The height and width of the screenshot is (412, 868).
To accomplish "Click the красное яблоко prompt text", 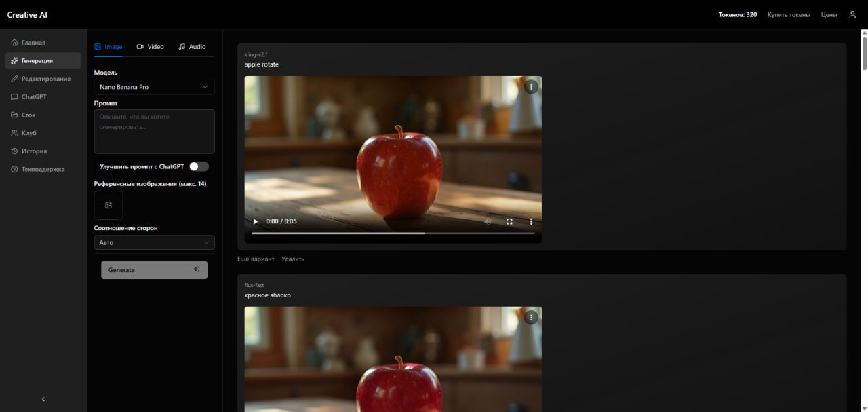I will tap(268, 295).
